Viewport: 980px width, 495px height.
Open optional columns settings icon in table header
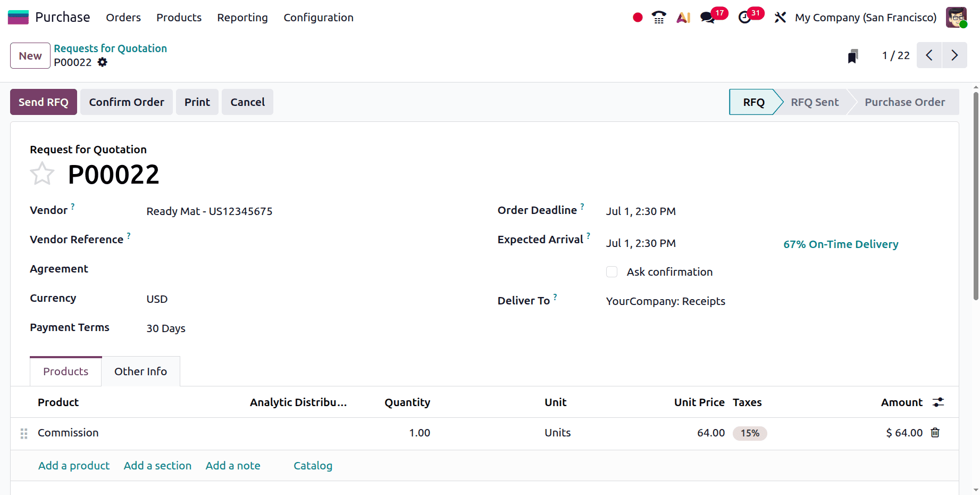938,402
